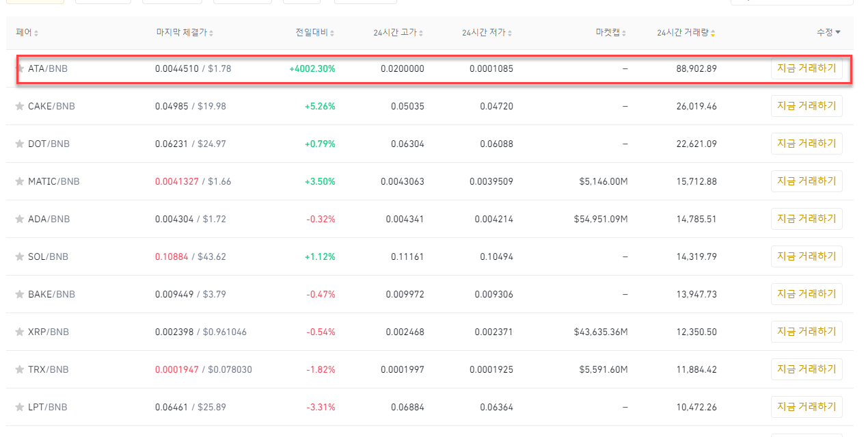
Task: Select the -3.31% change value
Action: tap(321, 407)
